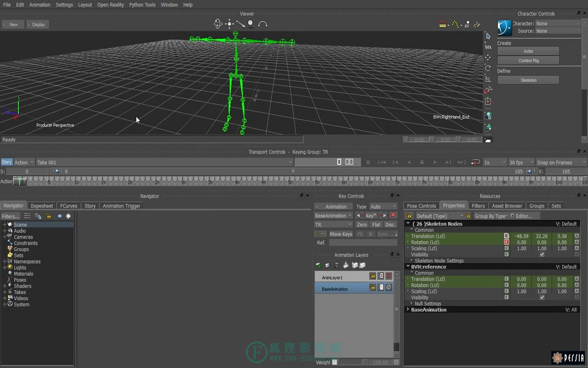Open the Animation menu
Image resolution: width=588 pixels, height=368 pixels.
40,5
